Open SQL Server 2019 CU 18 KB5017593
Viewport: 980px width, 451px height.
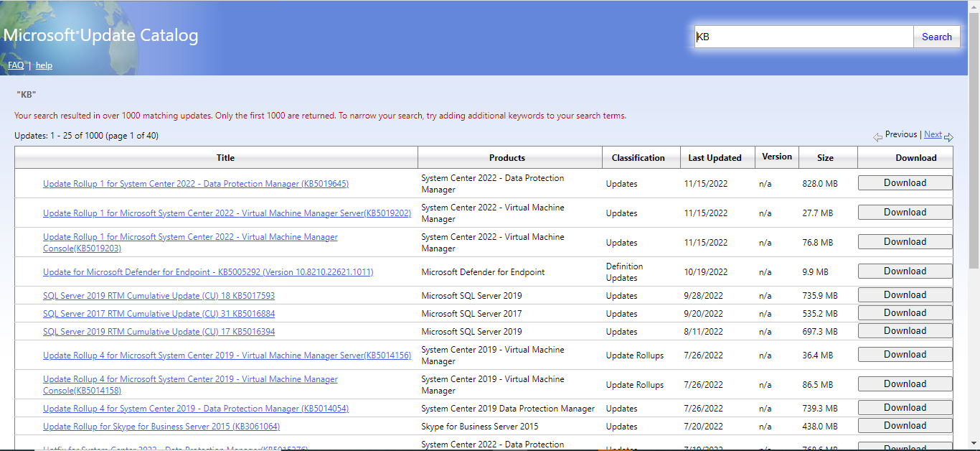(x=159, y=296)
